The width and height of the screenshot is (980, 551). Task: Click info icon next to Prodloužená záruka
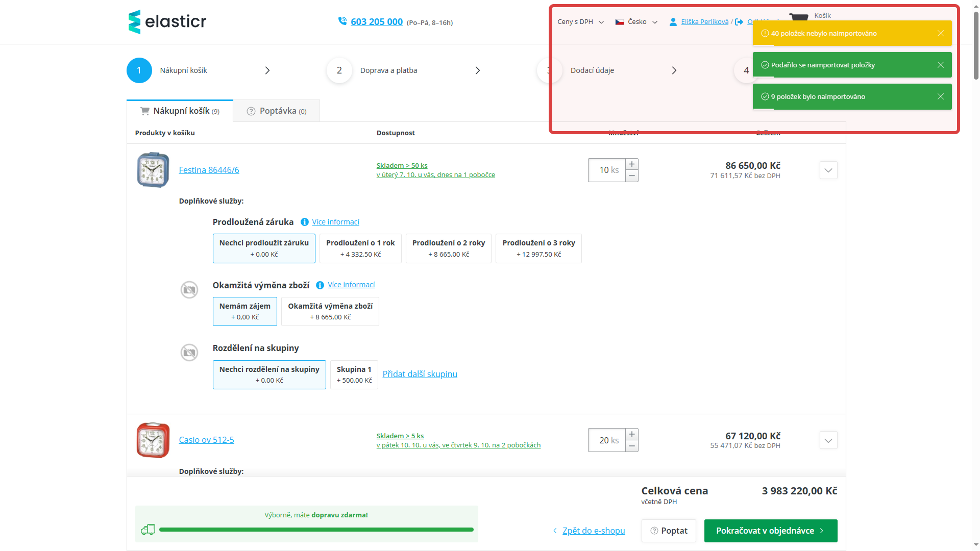pos(305,222)
